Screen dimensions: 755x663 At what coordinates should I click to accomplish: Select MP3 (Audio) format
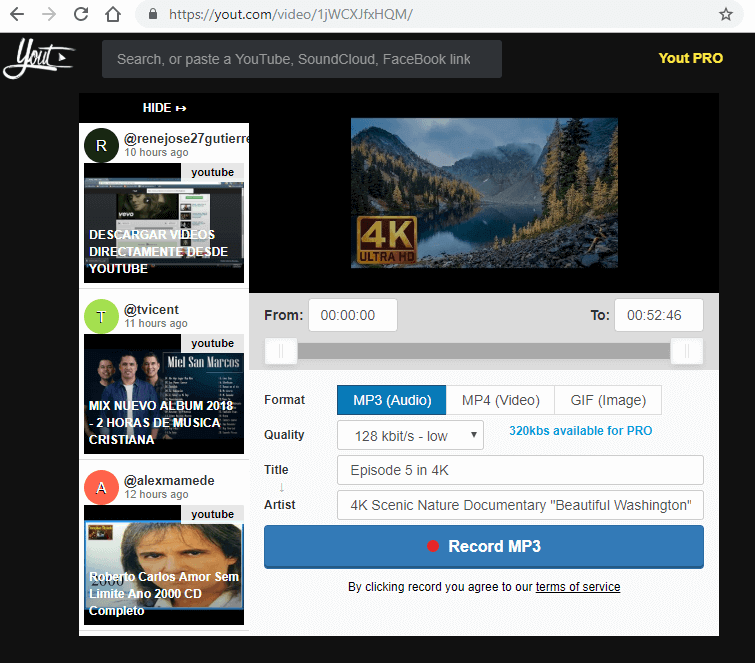391,400
